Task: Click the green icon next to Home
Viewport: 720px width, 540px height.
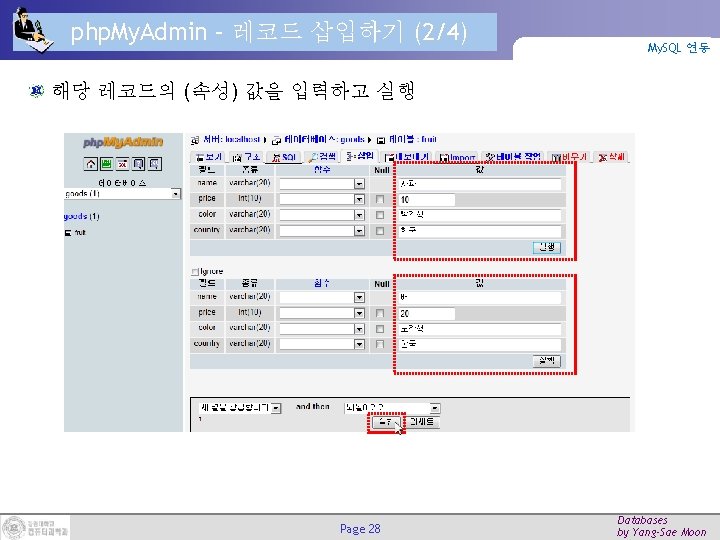Action: (107, 164)
